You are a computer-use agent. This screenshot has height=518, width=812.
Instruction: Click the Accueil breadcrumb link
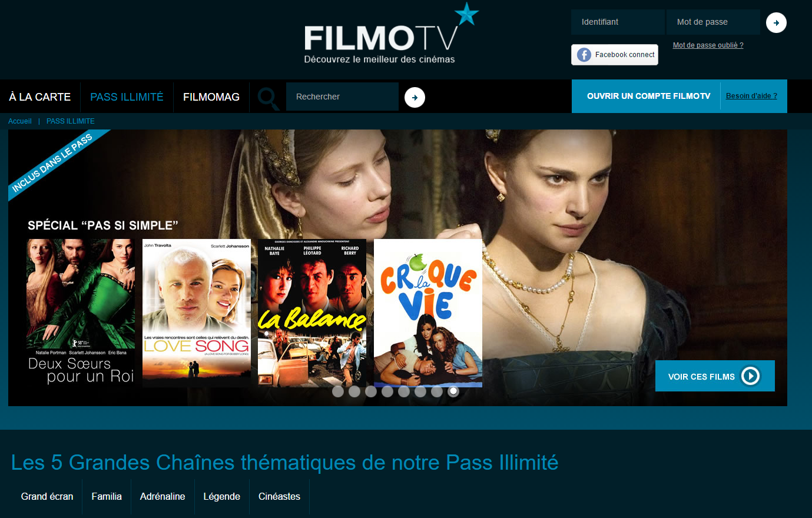coord(20,121)
